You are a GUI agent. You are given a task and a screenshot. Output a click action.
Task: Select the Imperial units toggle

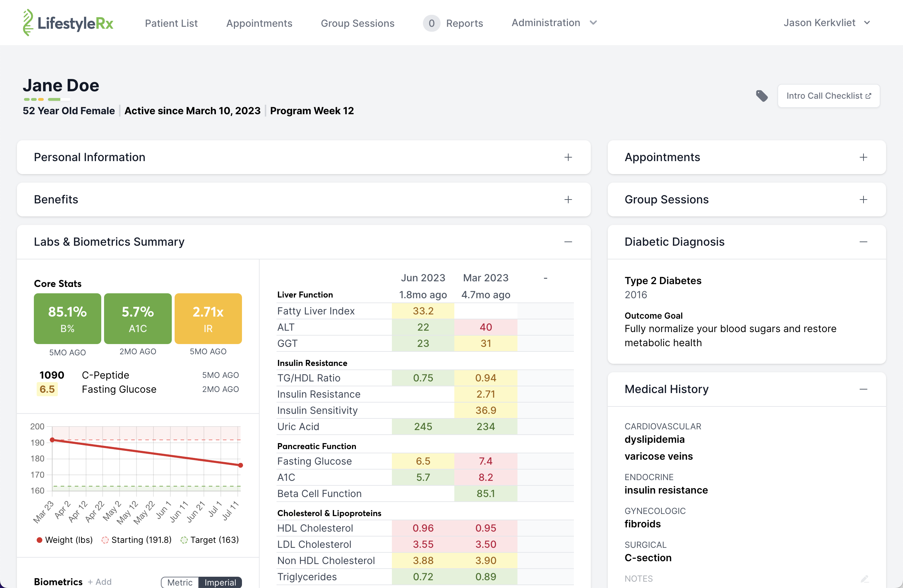click(220, 582)
